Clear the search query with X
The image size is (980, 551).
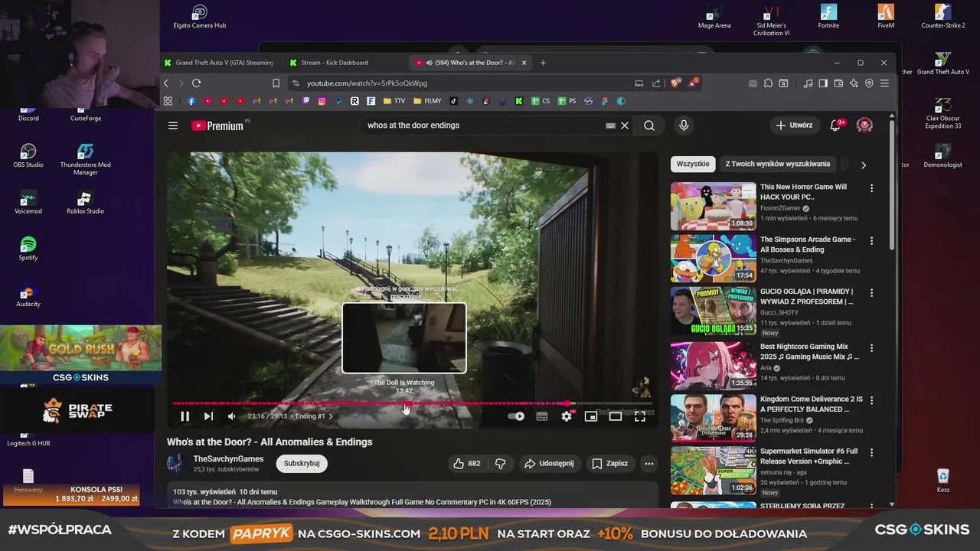625,126
